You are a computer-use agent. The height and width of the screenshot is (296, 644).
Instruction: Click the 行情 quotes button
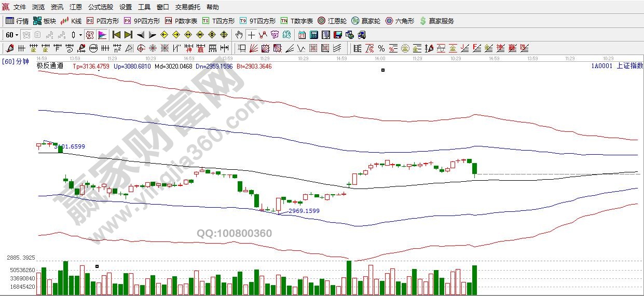[17, 21]
